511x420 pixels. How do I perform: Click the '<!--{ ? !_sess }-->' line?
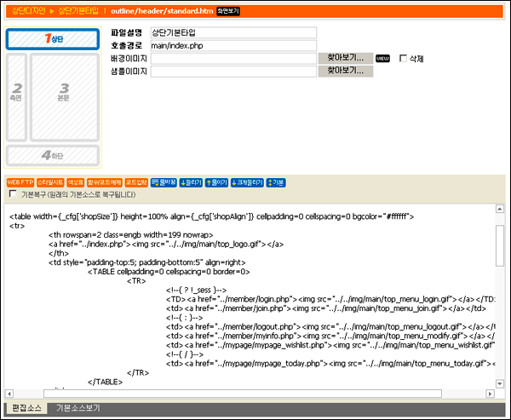pyautogui.click(x=196, y=290)
